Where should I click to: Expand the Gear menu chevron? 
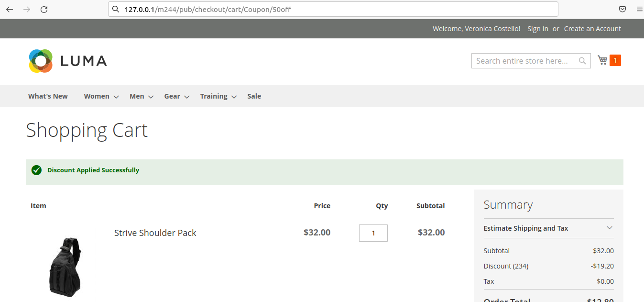click(187, 97)
